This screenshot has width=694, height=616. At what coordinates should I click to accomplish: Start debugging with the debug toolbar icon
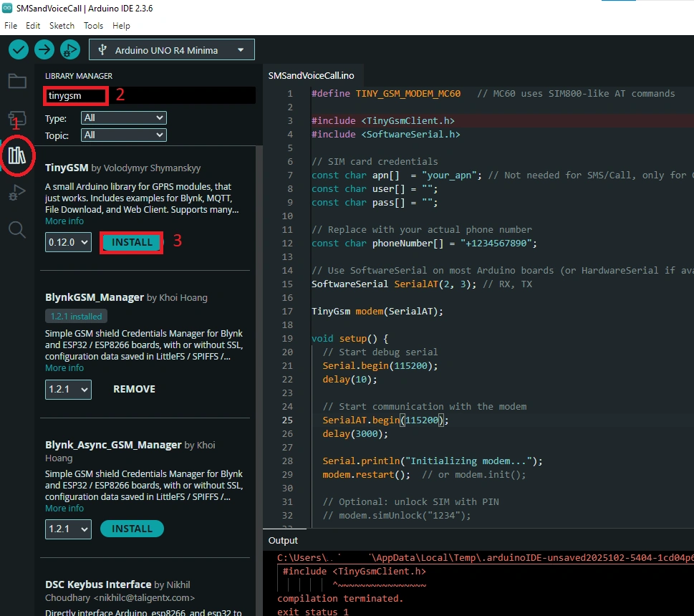pyautogui.click(x=69, y=49)
